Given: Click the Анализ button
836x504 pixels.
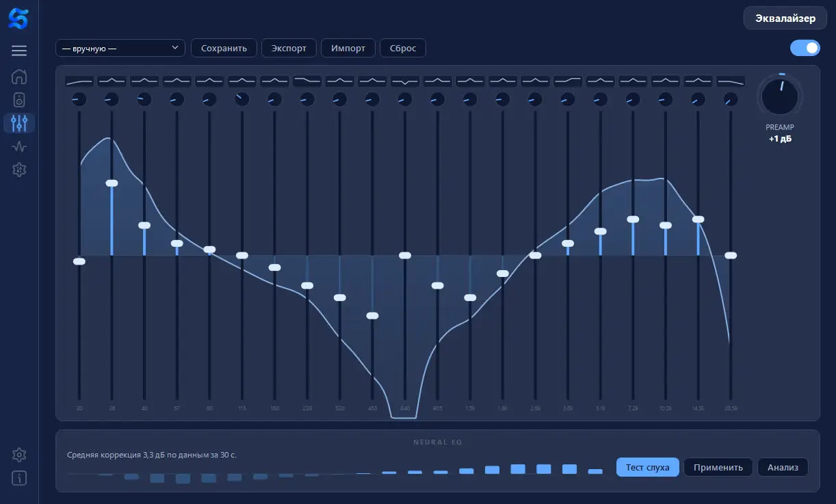Looking at the screenshot, I should pos(783,468).
